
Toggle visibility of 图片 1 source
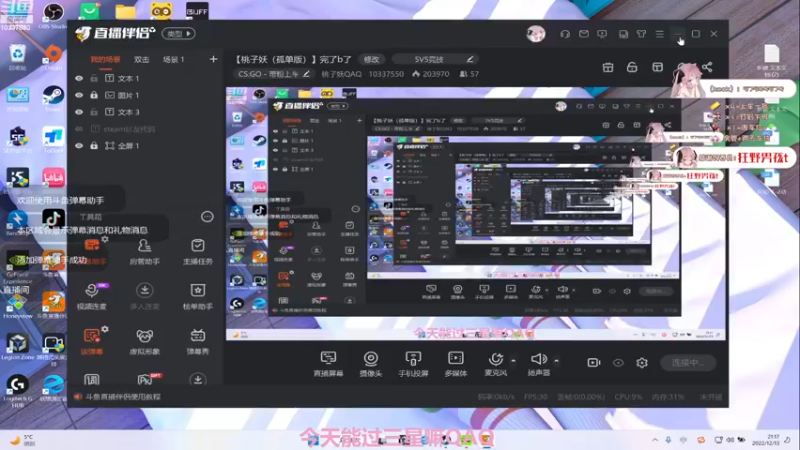pos(79,95)
